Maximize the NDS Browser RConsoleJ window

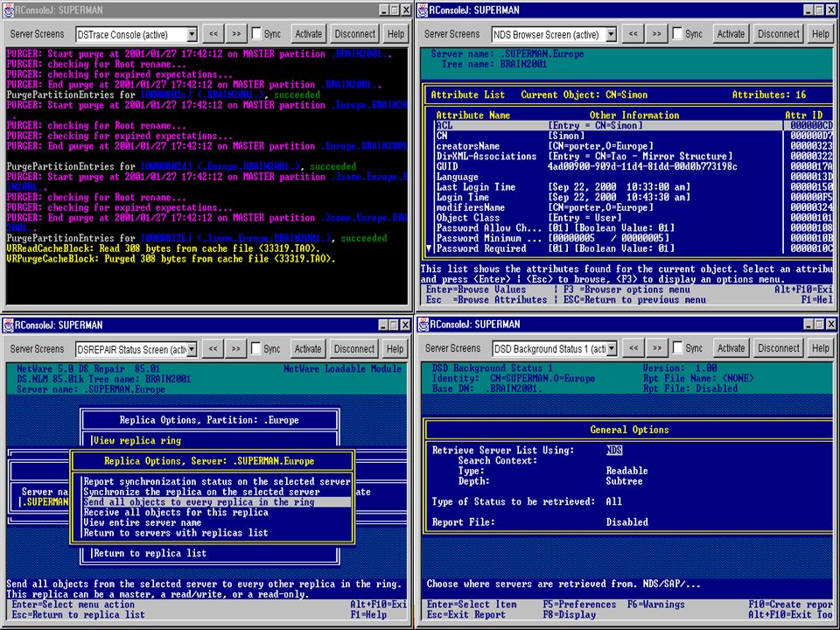pos(819,10)
